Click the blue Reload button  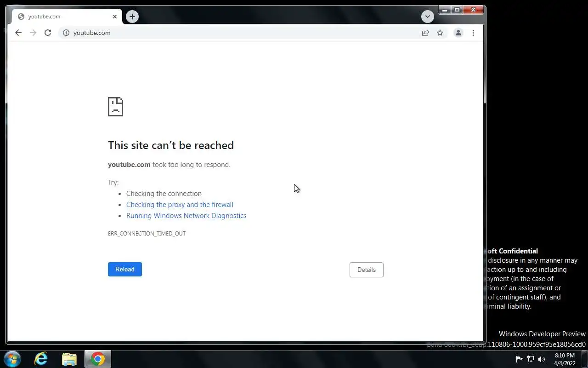[125, 269]
